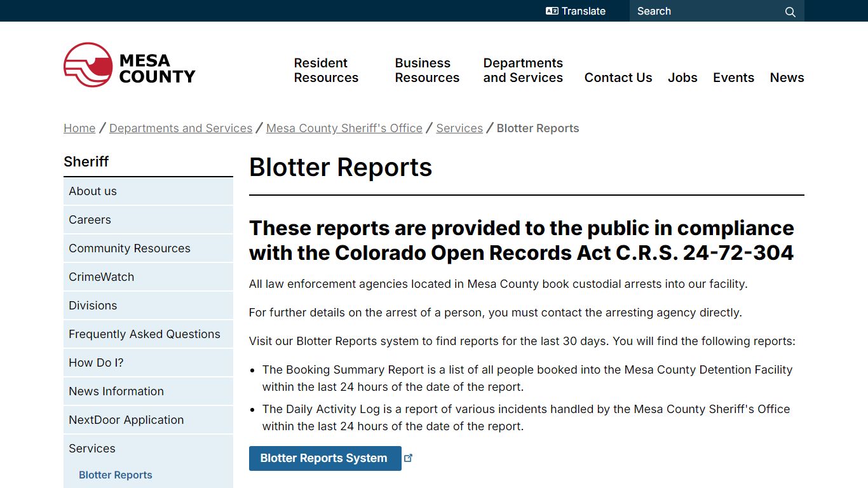
Task: Focus the Search input field
Action: click(707, 11)
